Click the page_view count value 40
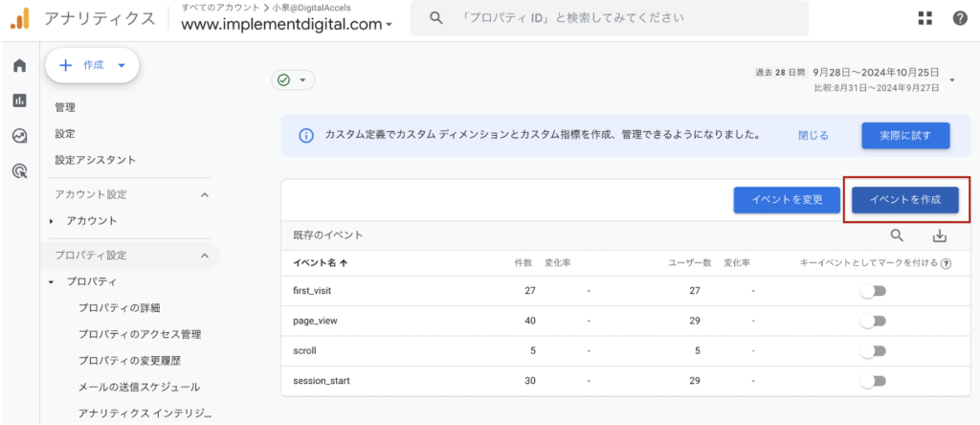Viewport: 980px width, 425px height. [530, 321]
